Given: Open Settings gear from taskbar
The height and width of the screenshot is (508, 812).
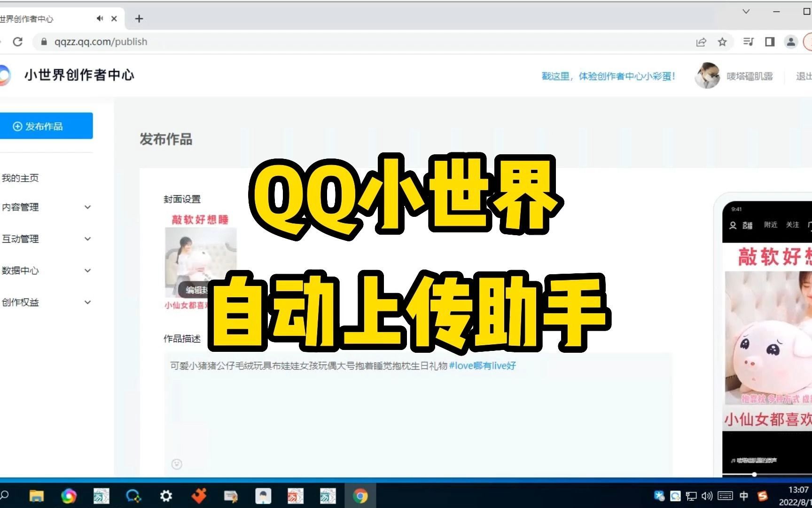Looking at the screenshot, I should 166,496.
